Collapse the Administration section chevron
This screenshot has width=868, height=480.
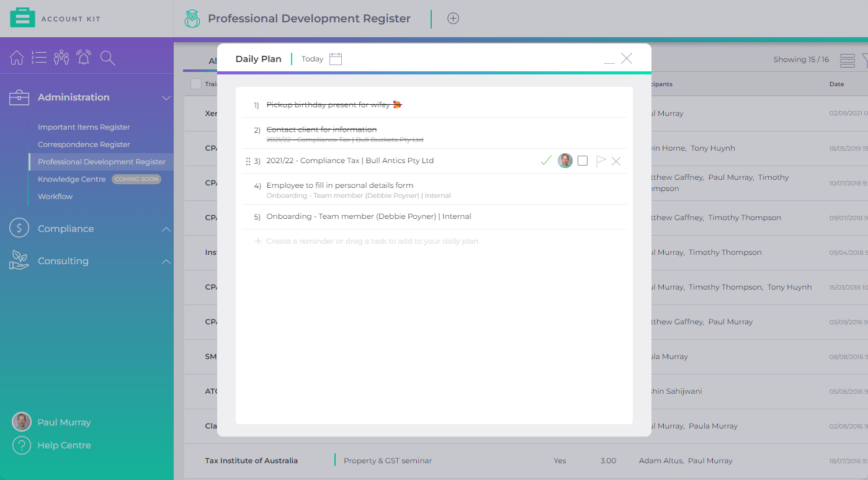pos(166,97)
